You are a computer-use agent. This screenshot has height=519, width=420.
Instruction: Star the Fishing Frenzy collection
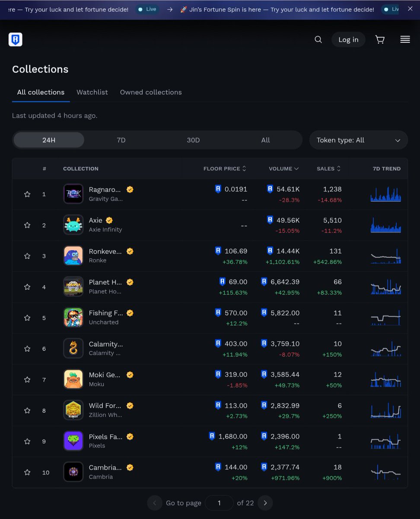[x=27, y=318]
